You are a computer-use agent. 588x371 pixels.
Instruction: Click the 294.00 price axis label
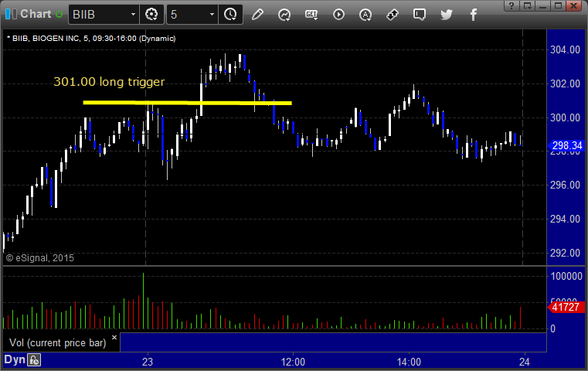[x=565, y=219]
